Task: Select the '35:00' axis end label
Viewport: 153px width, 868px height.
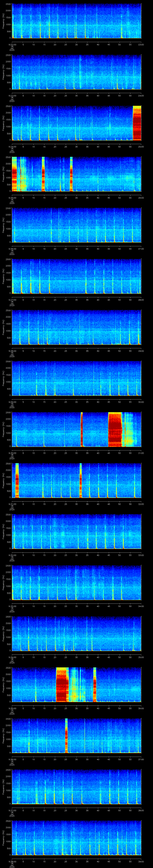Action: pos(141,657)
